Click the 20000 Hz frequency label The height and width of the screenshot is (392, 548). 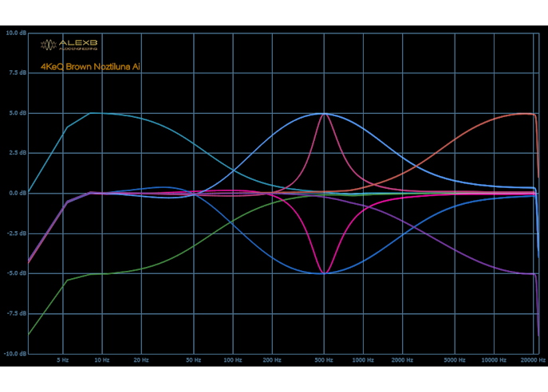[532, 361]
